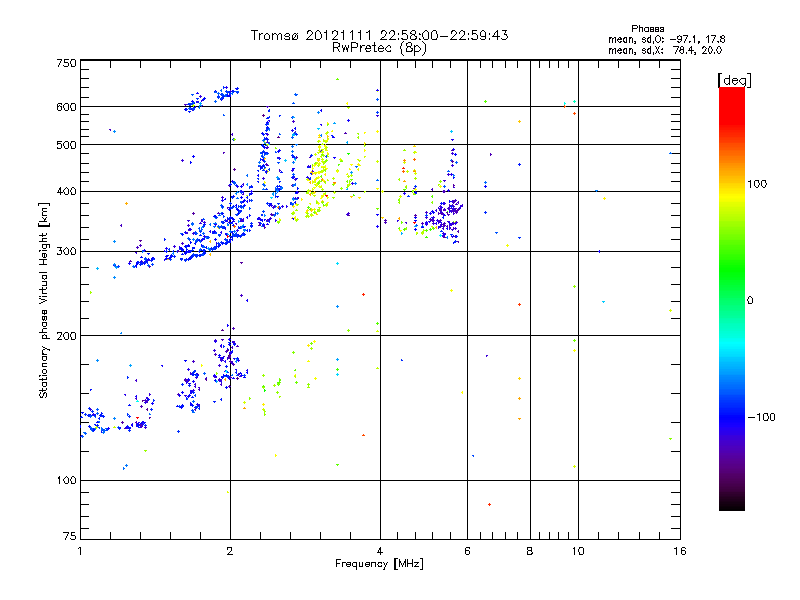
Task: Click the '0' colorbar tick label
Action: [x=750, y=301]
